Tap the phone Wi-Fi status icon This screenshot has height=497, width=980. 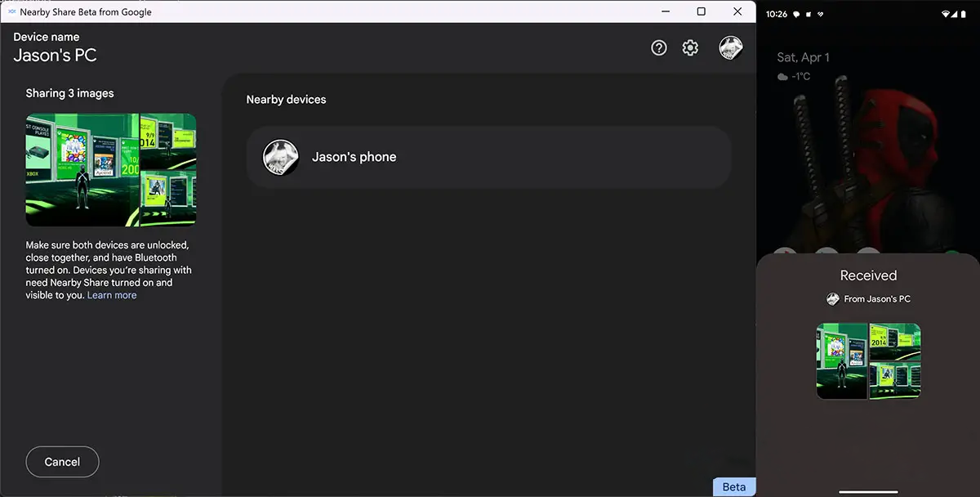(x=947, y=14)
